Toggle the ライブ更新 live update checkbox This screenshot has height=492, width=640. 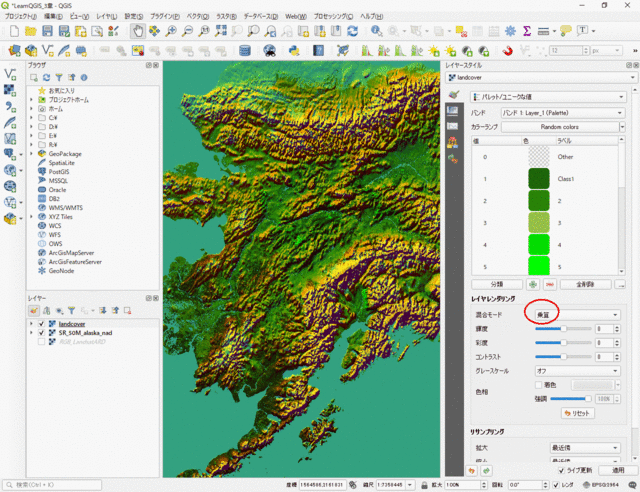click(562, 469)
